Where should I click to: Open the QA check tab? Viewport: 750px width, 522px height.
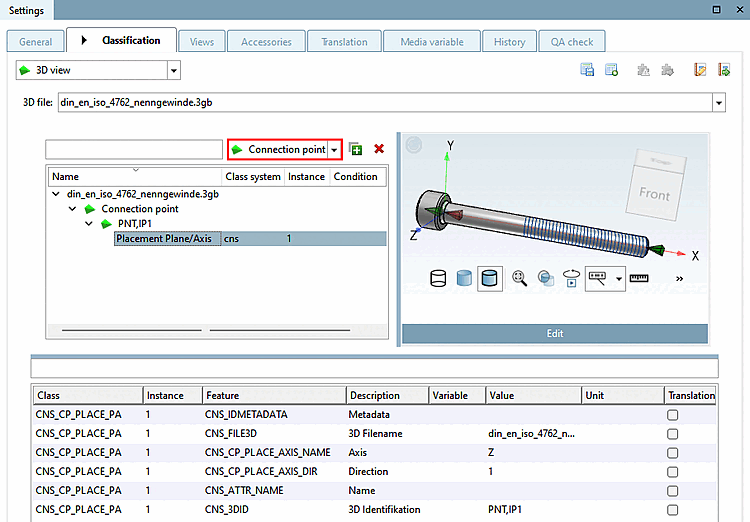pyautogui.click(x=572, y=42)
